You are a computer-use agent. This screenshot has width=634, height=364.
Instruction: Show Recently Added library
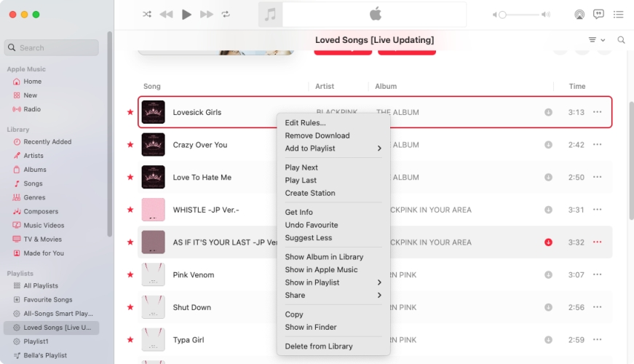(x=47, y=141)
